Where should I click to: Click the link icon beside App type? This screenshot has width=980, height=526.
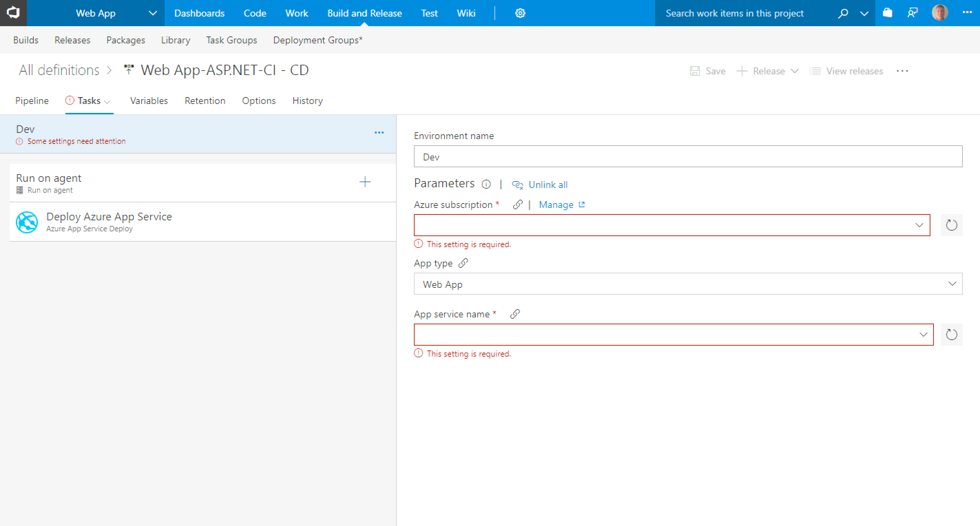[463, 263]
